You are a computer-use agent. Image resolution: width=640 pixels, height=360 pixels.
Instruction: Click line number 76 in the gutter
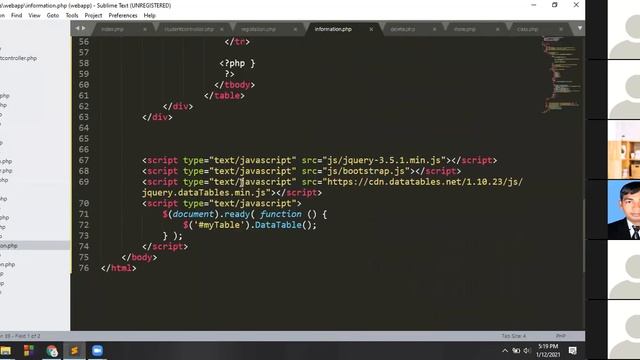[84, 268]
